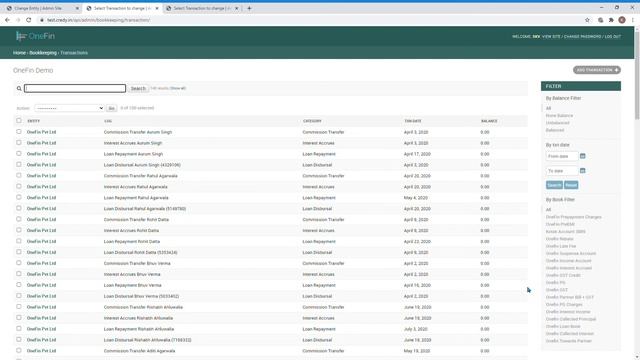Check the Loan Repayment Rohit Datta row
Image resolution: width=640 pixels, height=360 pixels.
click(x=19, y=241)
